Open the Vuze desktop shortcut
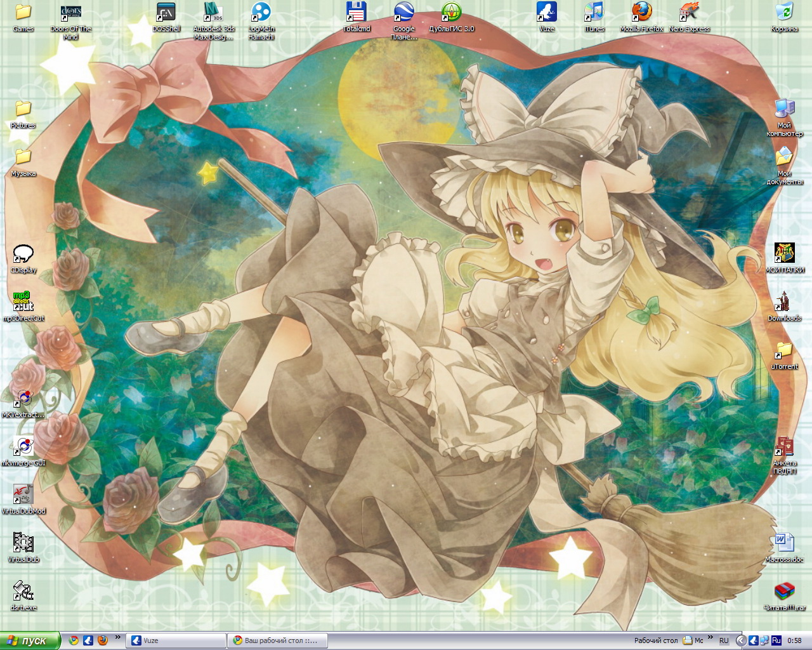 click(546, 17)
